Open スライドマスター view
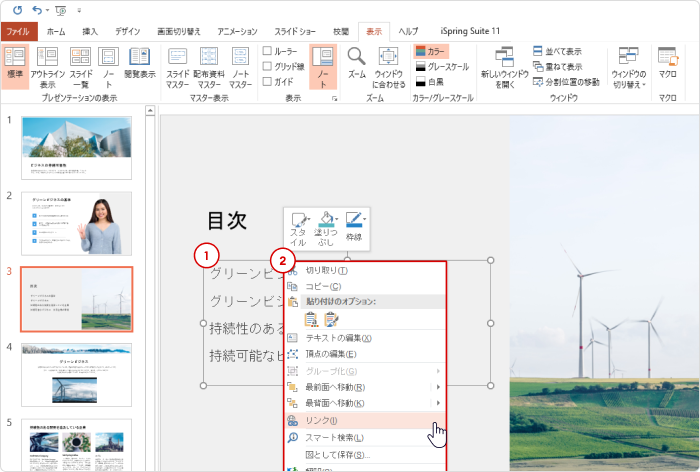The height and width of the screenshot is (472, 700). click(x=178, y=67)
